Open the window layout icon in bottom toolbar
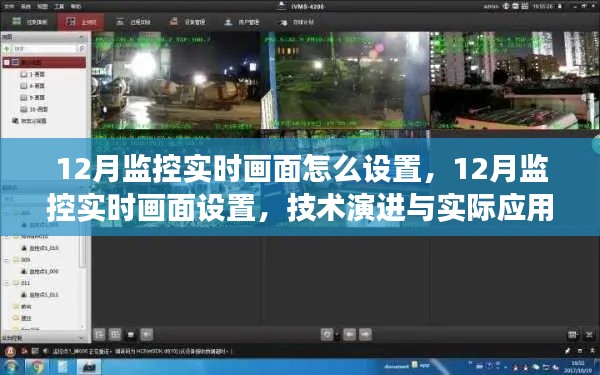Screen dimensions: 600x375 point(99,334)
